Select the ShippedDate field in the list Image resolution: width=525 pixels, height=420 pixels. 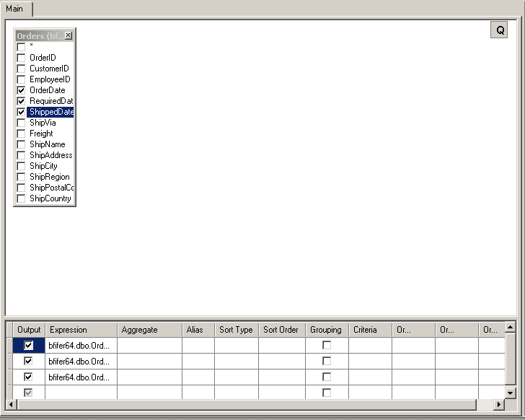pos(51,112)
